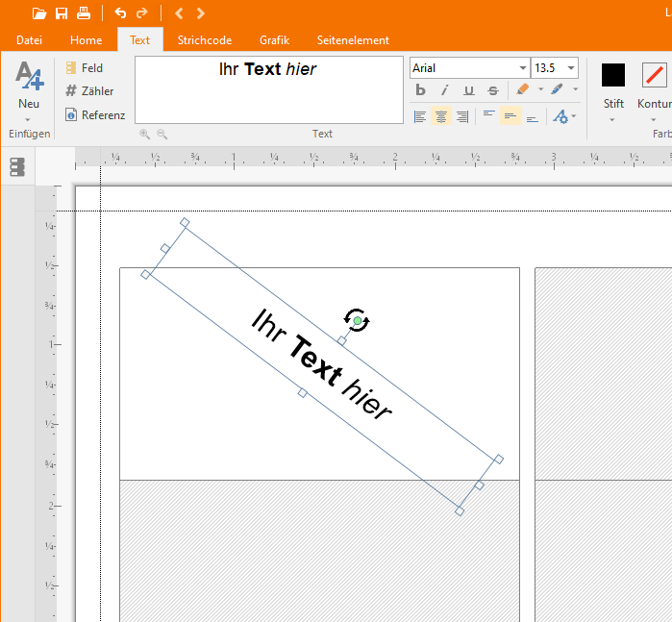
Task: Toggle italic formatting
Action: click(x=444, y=90)
